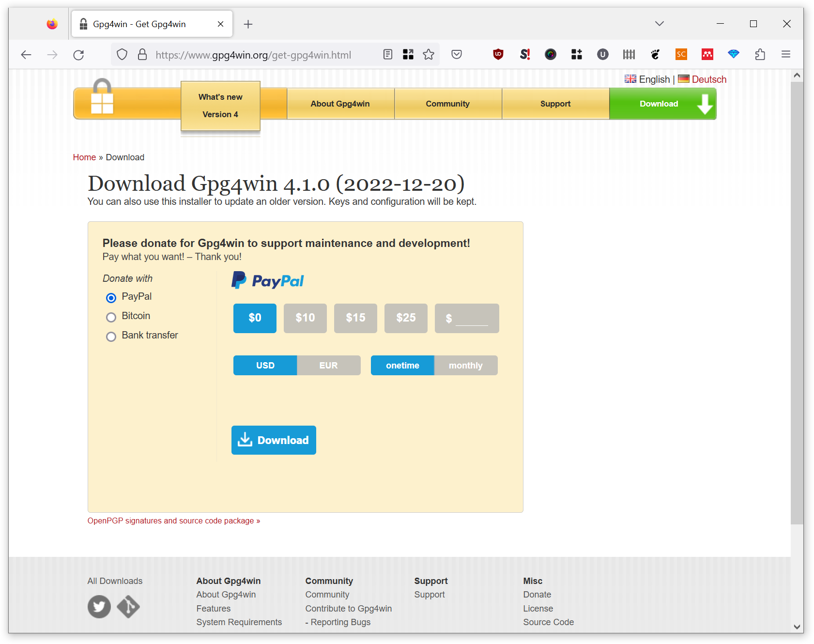
Task: Open License footer link
Action: click(x=538, y=609)
